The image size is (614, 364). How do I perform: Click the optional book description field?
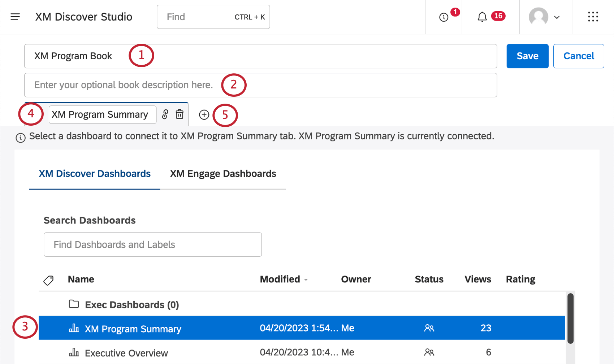[x=260, y=85]
